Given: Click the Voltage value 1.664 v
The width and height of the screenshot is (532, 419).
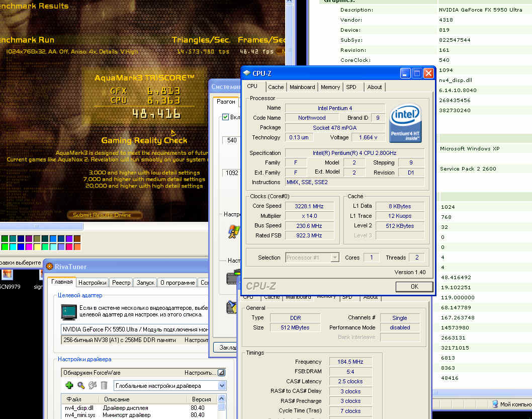Looking at the screenshot, I should 368,137.
